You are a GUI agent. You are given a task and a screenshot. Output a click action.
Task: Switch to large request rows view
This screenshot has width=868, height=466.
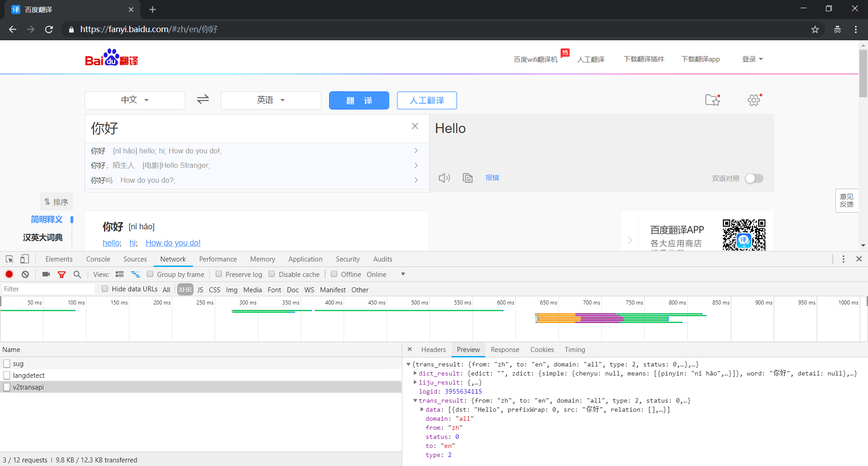120,274
